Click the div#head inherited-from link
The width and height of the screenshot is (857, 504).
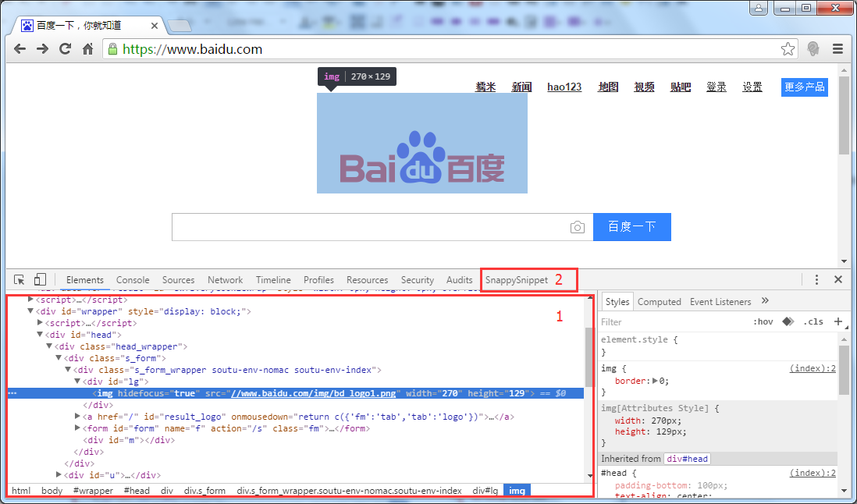click(688, 459)
